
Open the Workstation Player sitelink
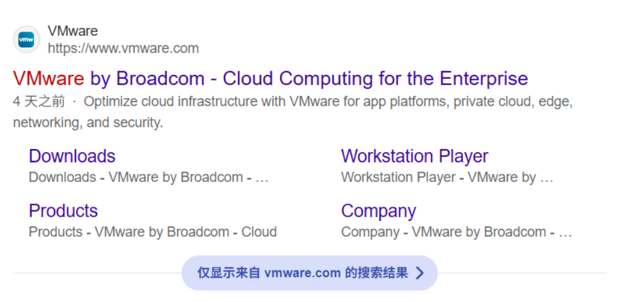[414, 156]
